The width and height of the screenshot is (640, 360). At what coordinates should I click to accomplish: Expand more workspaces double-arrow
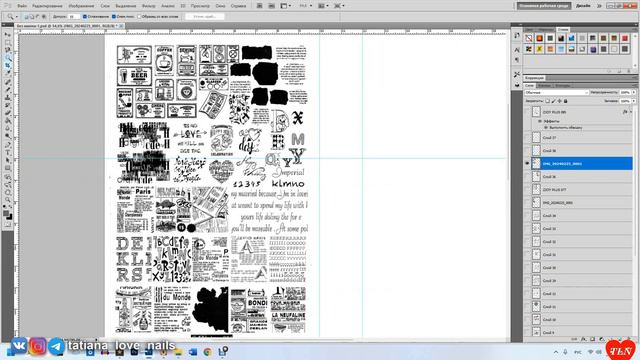click(x=599, y=6)
